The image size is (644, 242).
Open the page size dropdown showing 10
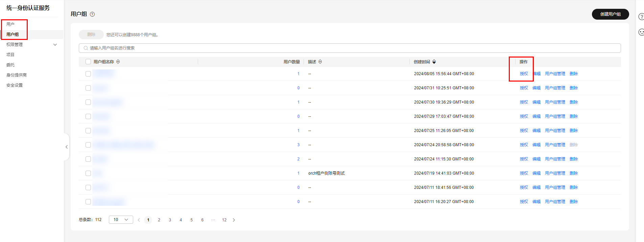(121, 220)
